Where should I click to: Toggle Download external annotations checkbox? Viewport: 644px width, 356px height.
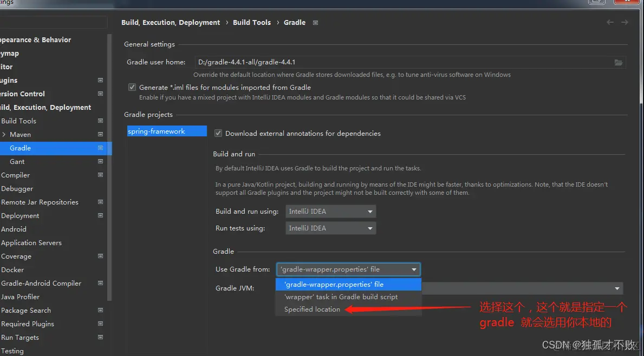pyautogui.click(x=218, y=133)
